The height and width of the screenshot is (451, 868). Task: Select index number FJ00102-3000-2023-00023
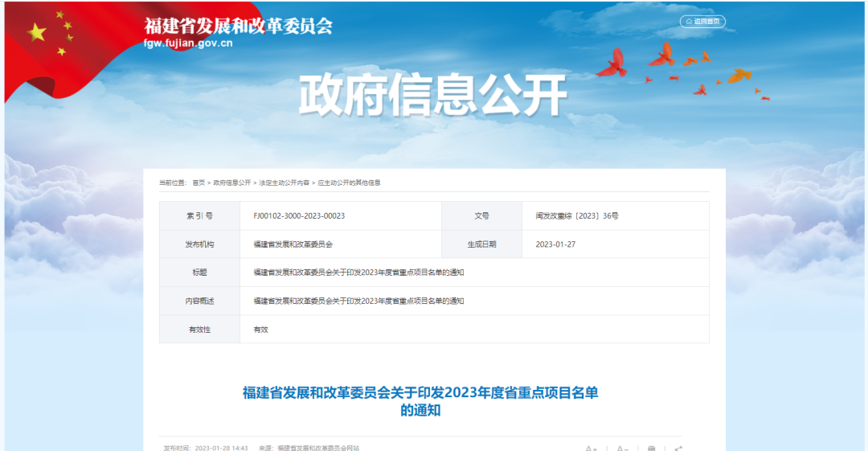point(299,216)
